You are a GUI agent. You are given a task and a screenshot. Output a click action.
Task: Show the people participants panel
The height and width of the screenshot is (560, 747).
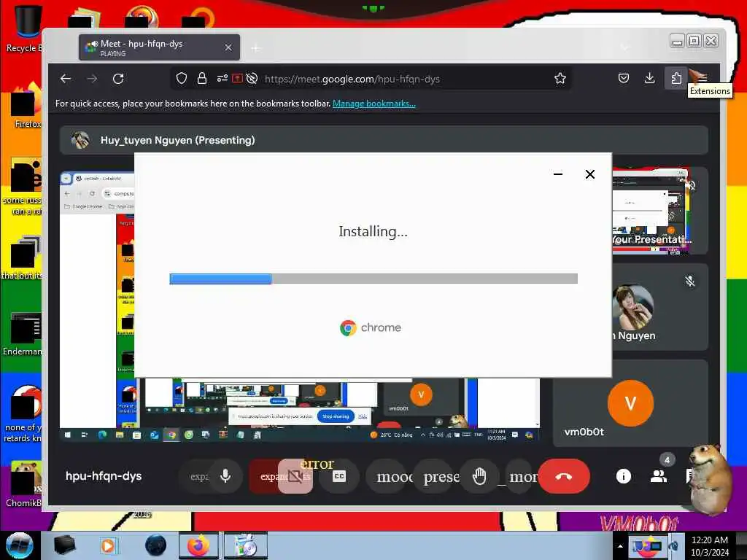pos(659,475)
